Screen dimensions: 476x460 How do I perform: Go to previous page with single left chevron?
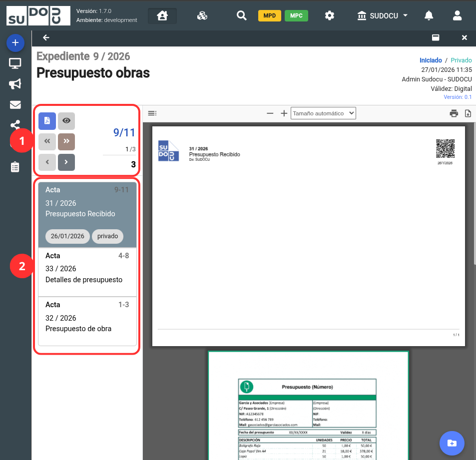[x=47, y=162]
